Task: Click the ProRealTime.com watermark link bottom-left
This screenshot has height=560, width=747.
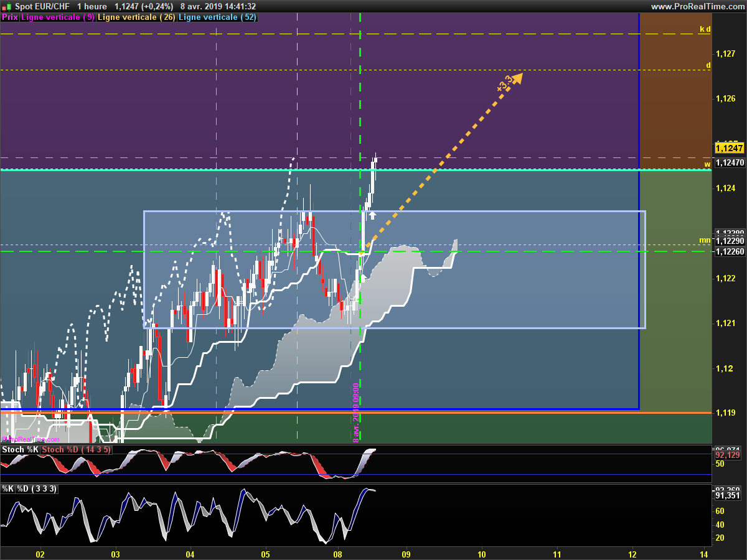Action: [31, 439]
